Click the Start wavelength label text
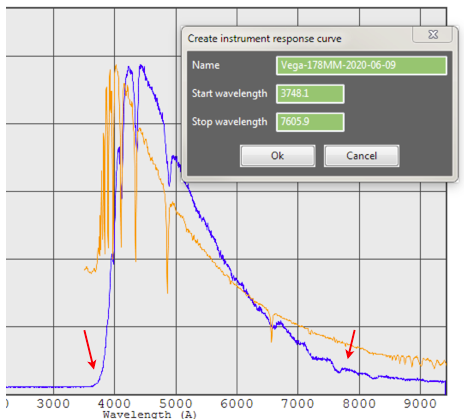Screen dimensions: 464x419 pos(229,94)
